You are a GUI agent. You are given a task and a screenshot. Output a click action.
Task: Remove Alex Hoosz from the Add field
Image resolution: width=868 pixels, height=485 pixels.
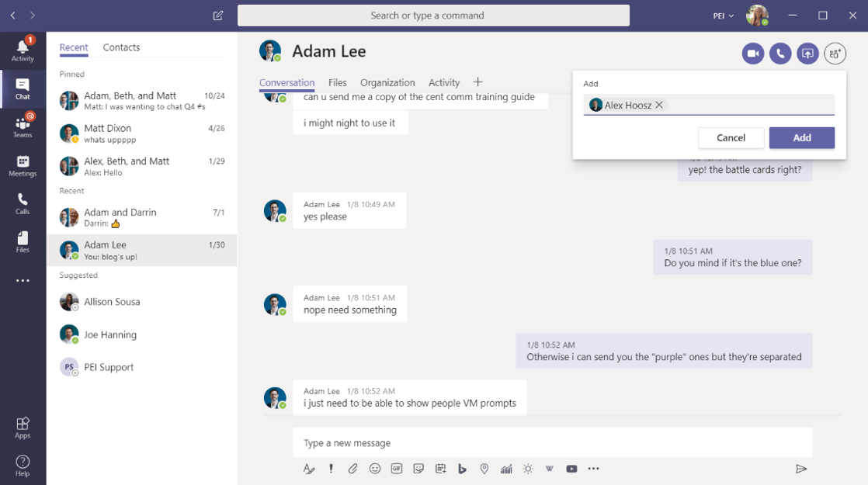(659, 105)
